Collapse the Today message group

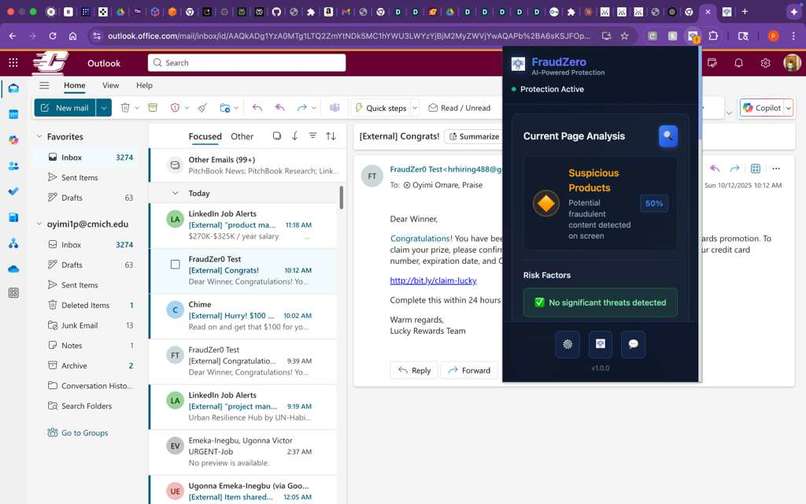click(175, 193)
